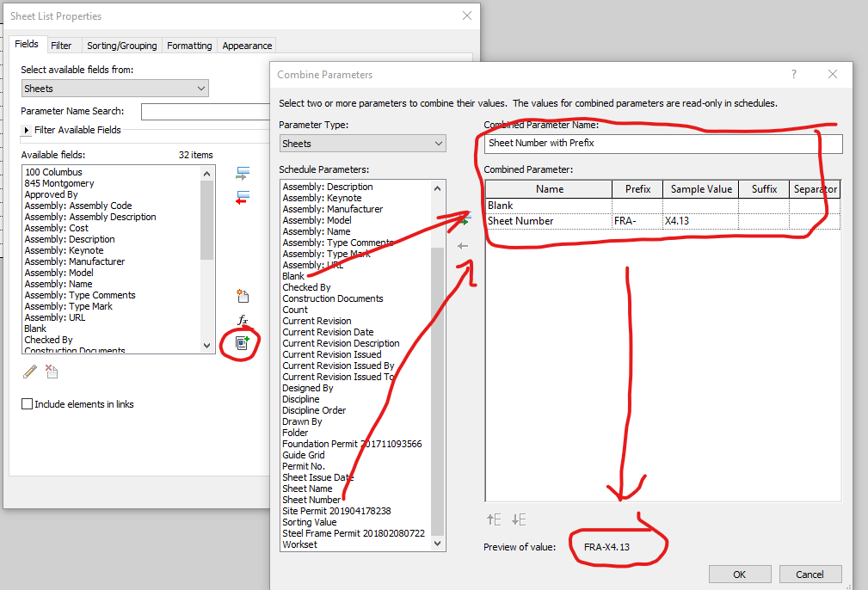Open the Calculated Value fx tool
Screen dimensions: 868x590
coord(242,319)
